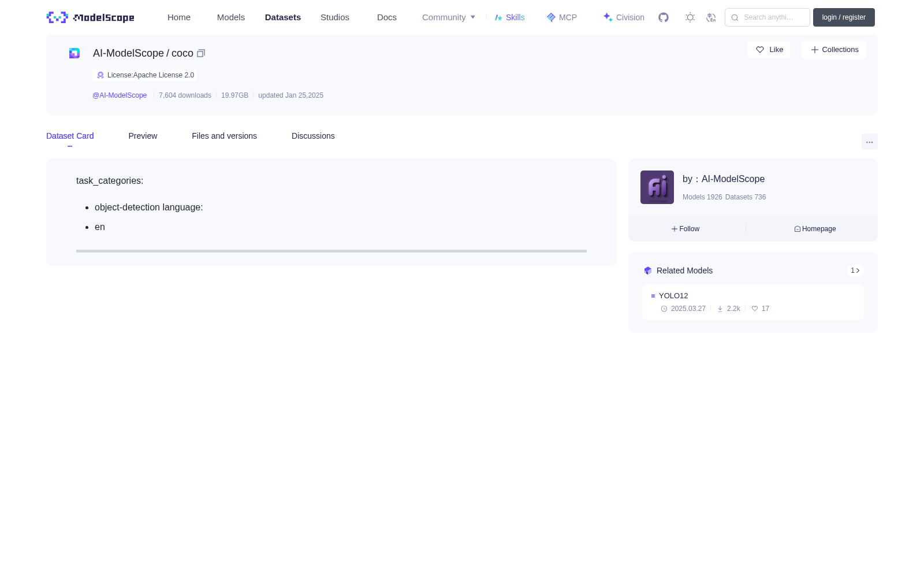
Task: Expand the Community dropdown menu
Action: 449,17
